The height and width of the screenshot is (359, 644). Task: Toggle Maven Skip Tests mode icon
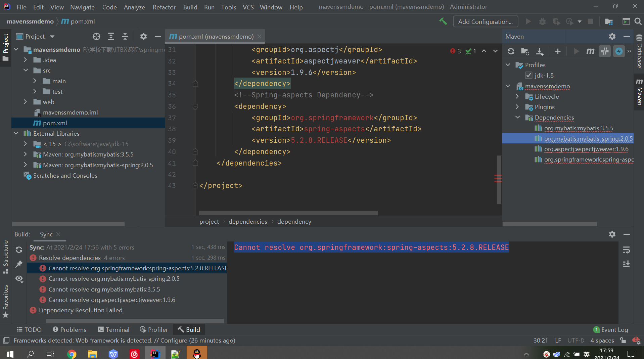click(605, 51)
